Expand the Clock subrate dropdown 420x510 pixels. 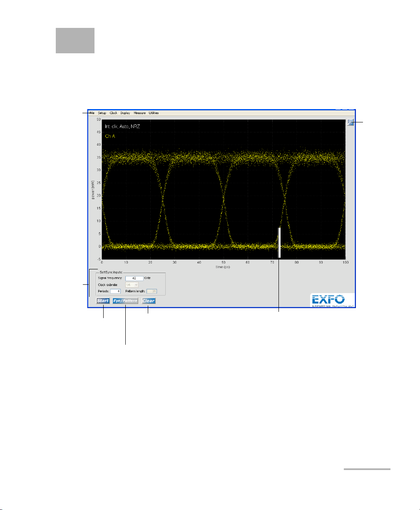[x=132, y=285]
